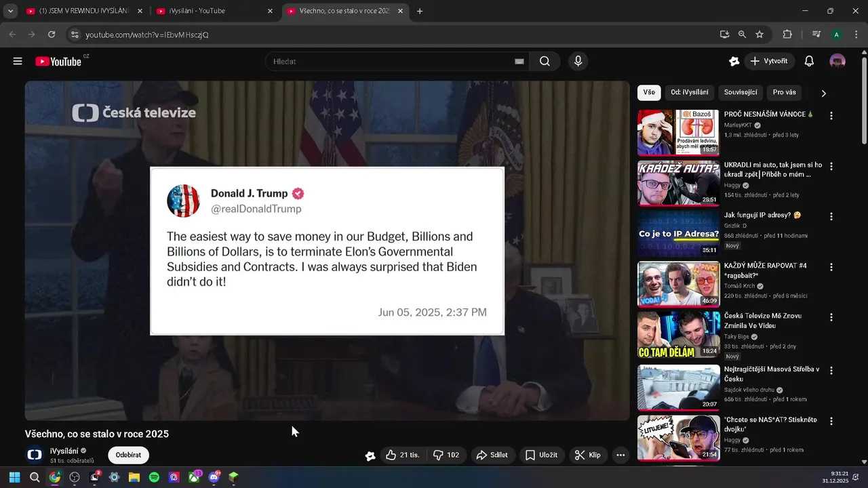Open File Explorer from the taskbar
Image resolution: width=868 pixels, height=488 pixels.
[134, 477]
